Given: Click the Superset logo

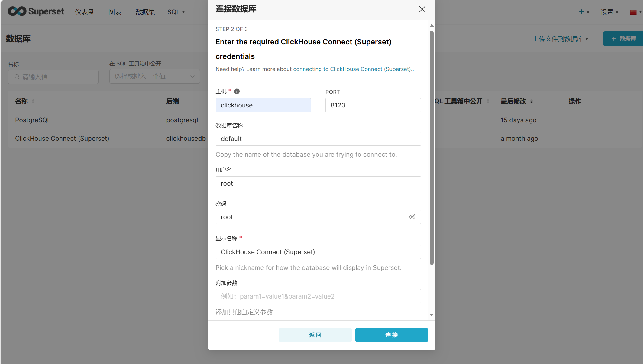Looking at the screenshot, I should point(36,11).
